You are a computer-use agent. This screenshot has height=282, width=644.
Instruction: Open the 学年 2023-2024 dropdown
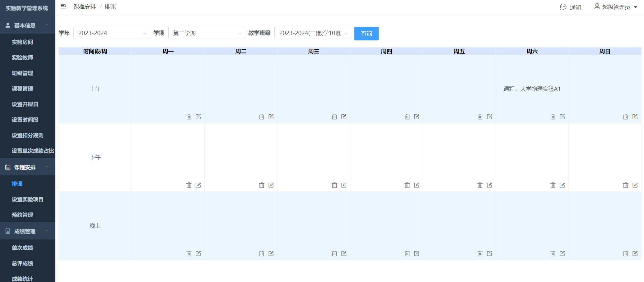[112, 33]
